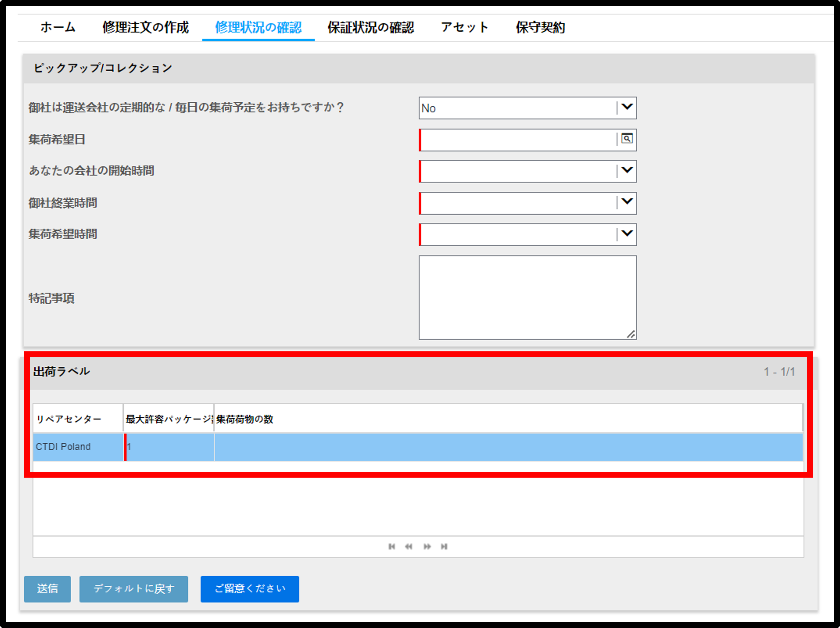Click the デフォルトに戻す button
This screenshot has width=840, height=628.
point(134,589)
